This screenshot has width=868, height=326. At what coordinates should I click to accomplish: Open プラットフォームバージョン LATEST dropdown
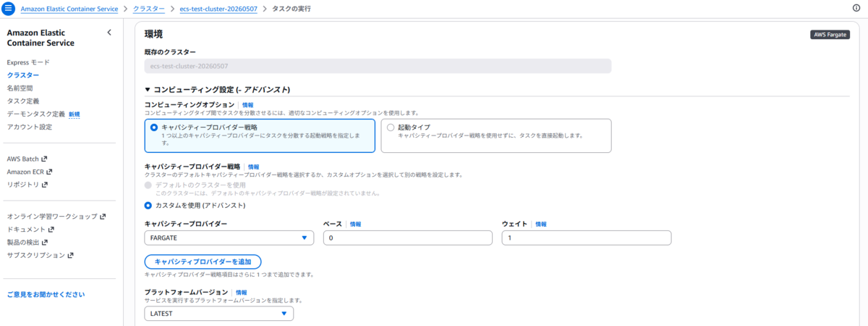point(219,314)
